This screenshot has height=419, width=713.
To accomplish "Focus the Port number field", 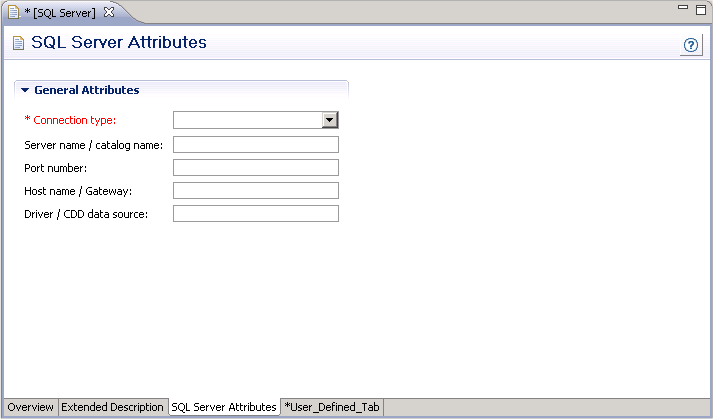I will tap(256, 167).
